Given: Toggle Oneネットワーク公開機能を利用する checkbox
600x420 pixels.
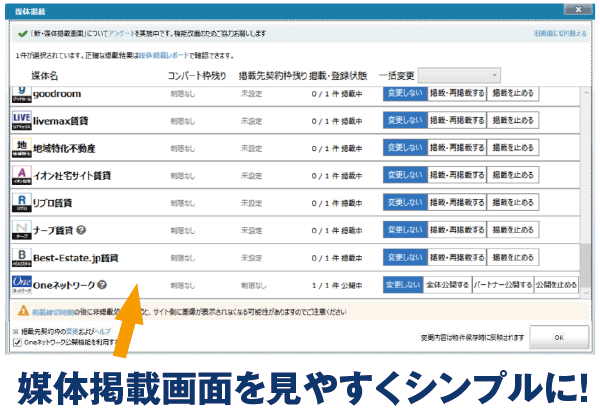Looking at the screenshot, I should (x=17, y=342).
